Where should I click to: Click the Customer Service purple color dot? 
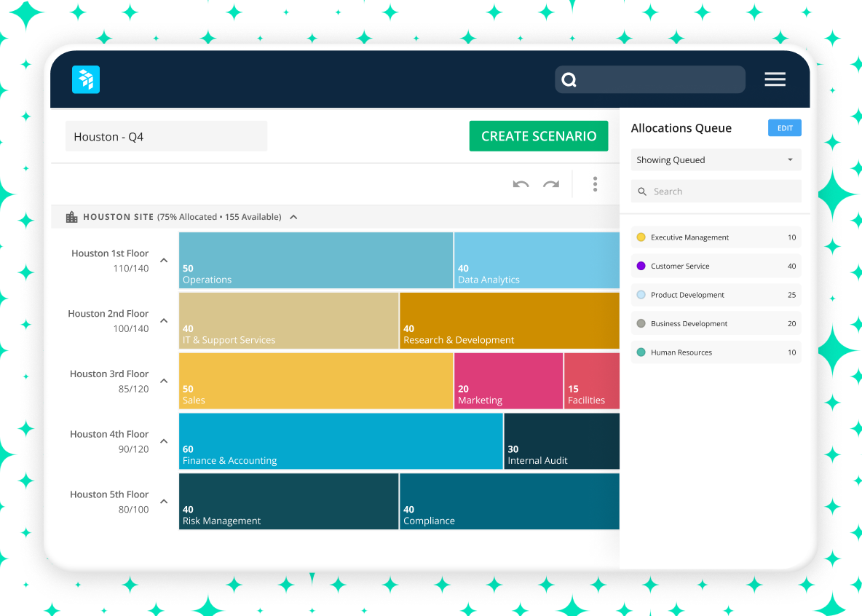click(x=641, y=266)
